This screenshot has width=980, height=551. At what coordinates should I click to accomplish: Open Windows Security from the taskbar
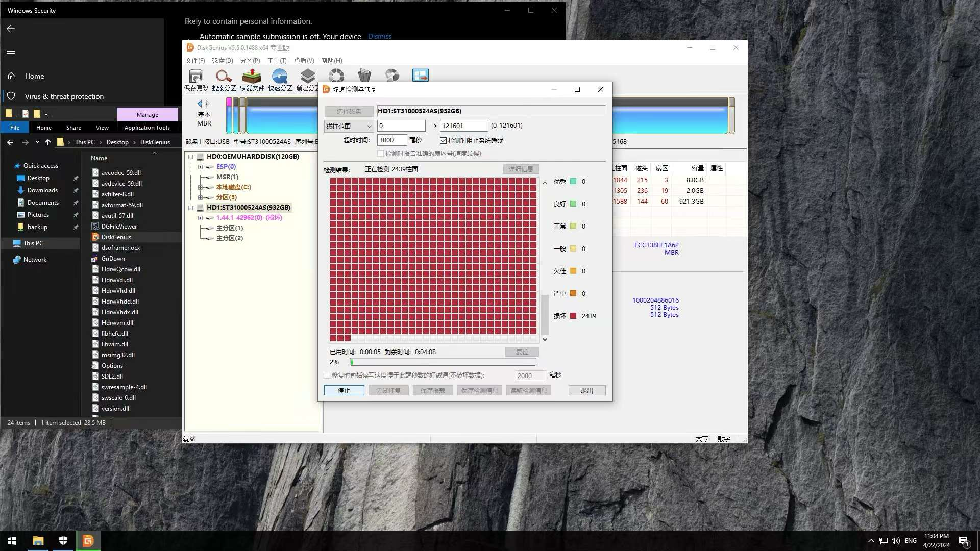click(x=63, y=541)
